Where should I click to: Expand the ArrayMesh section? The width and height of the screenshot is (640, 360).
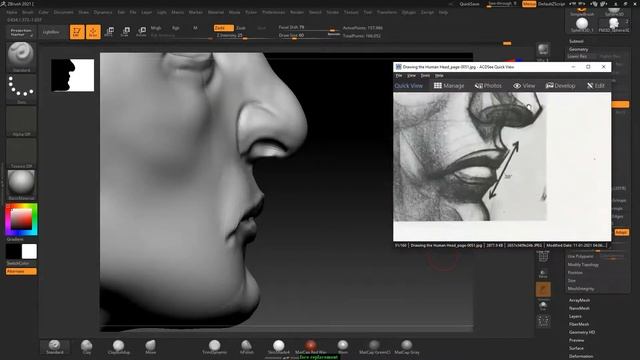click(579, 300)
